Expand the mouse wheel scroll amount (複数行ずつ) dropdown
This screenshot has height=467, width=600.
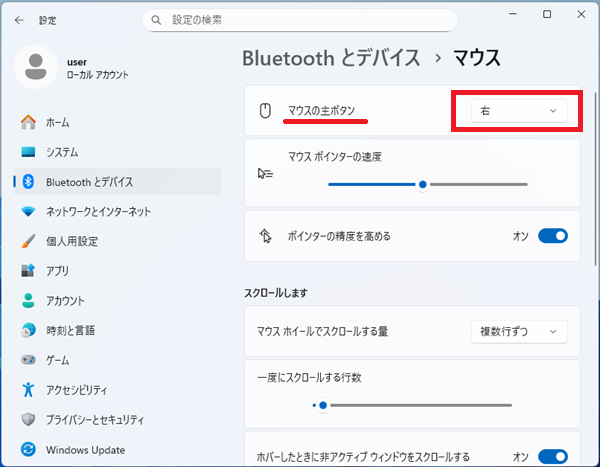[518, 331]
